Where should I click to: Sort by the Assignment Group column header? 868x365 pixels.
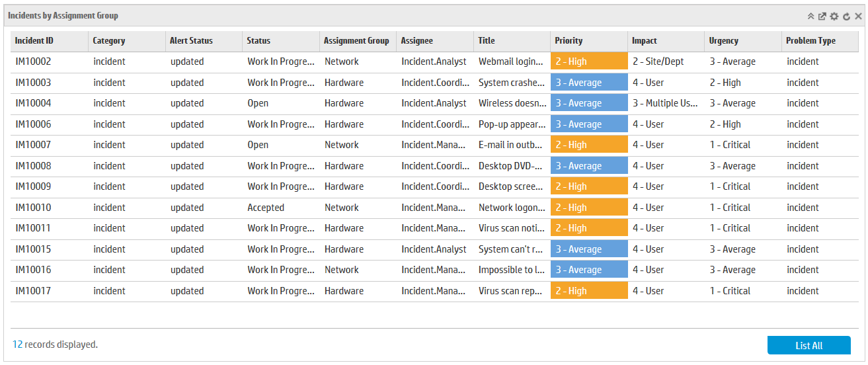coord(358,41)
